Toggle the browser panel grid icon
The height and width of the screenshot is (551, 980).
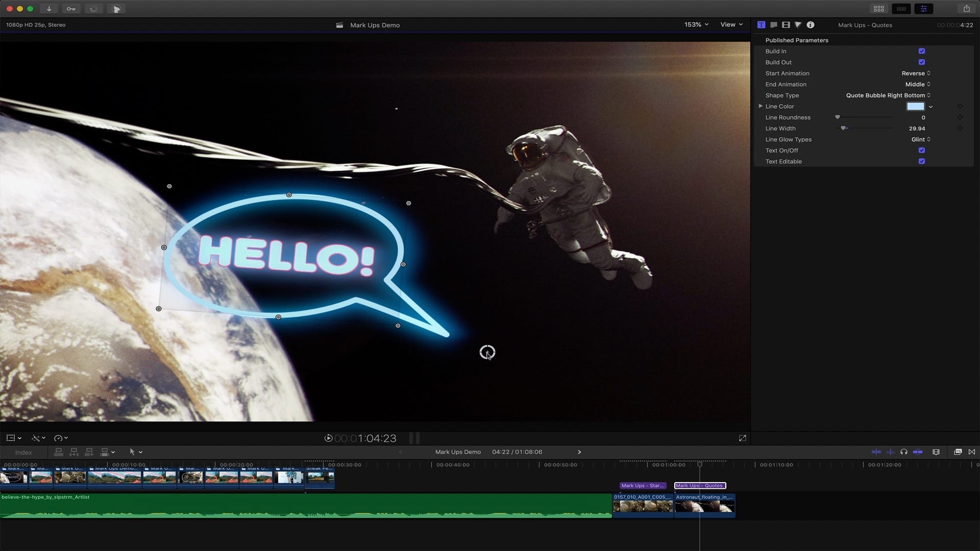[879, 9]
